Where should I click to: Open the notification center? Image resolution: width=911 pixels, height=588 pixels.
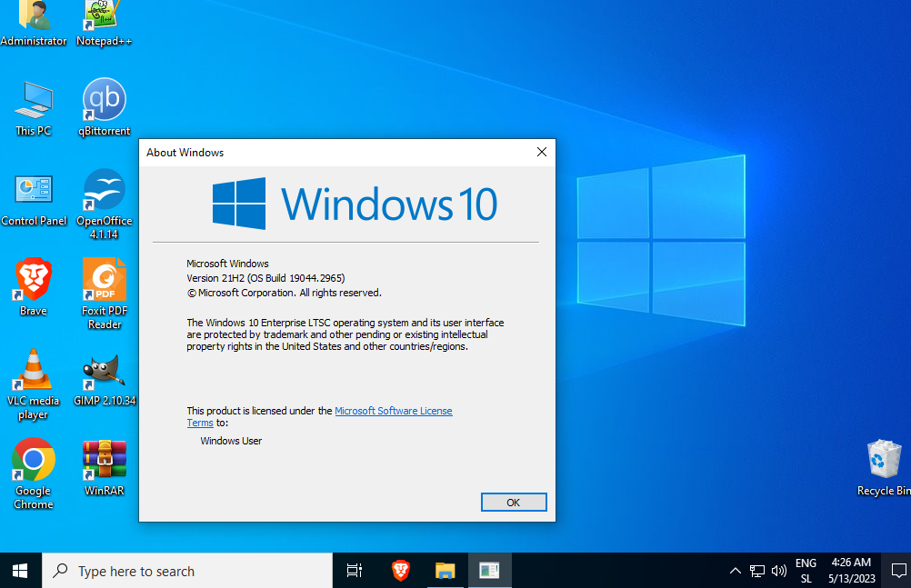tap(899, 571)
